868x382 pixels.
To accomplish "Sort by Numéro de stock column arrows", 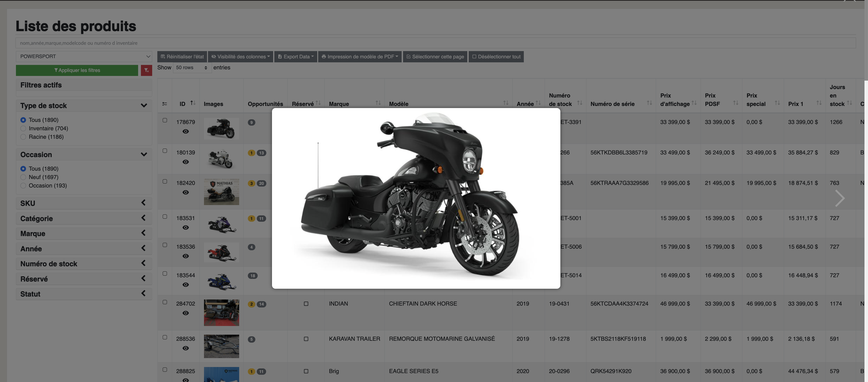I will coord(580,103).
